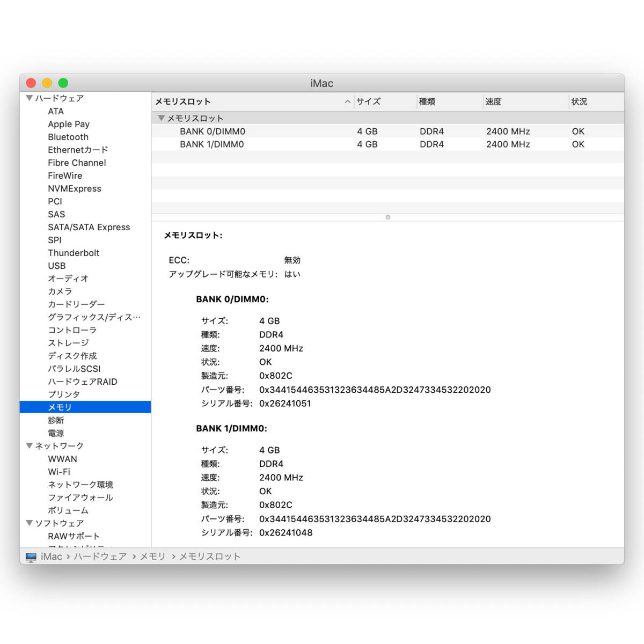Collapse the メモリスロット group triangle
Viewport: 644px width, 644px height.
pyautogui.click(x=161, y=118)
